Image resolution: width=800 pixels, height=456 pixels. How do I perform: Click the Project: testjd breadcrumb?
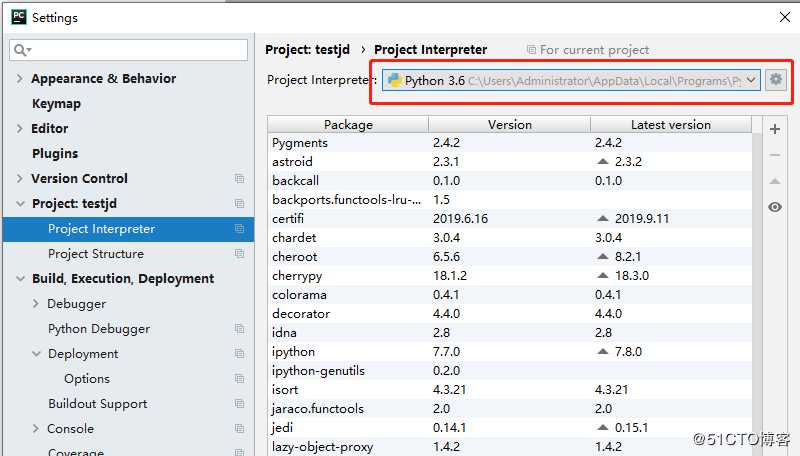[308, 49]
